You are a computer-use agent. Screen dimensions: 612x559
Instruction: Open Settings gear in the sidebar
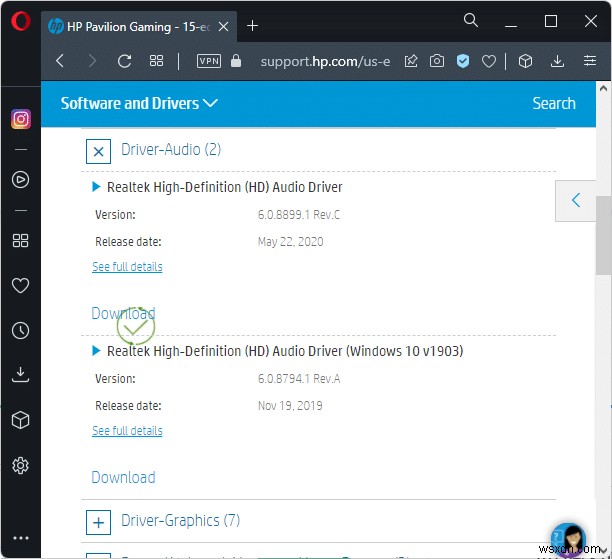(x=20, y=465)
